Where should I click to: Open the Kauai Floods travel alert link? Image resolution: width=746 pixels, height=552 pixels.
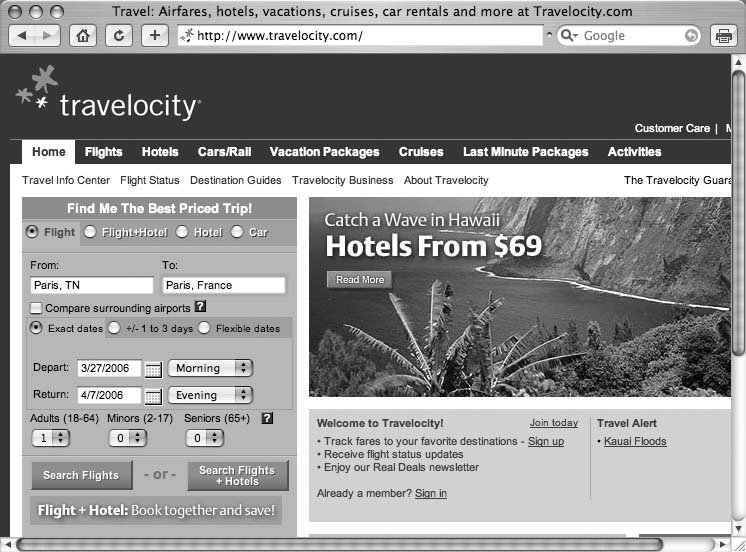click(635, 441)
